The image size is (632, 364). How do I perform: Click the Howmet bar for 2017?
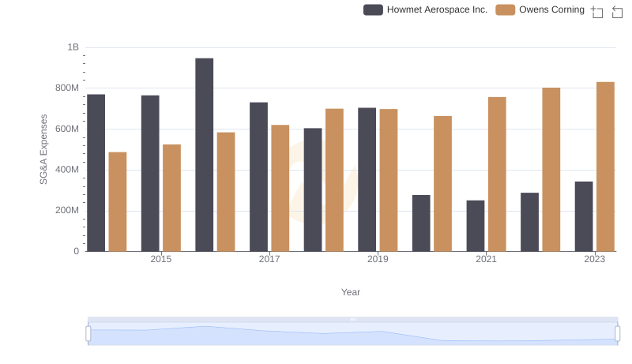[258, 177]
